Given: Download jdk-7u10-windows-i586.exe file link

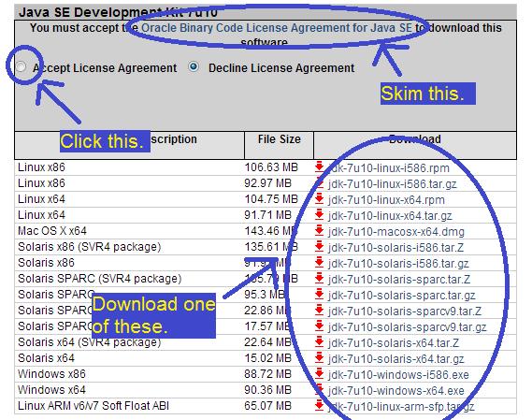Looking at the screenshot, I should coord(398,375).
